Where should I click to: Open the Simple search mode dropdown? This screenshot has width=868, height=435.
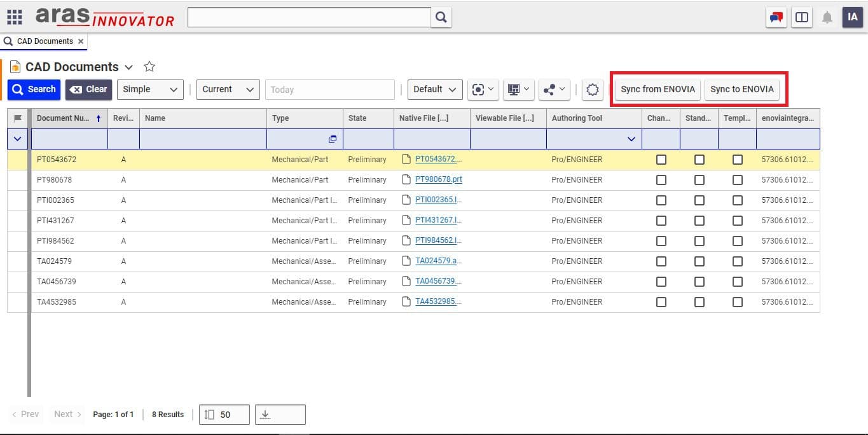(x=150, y=90)
